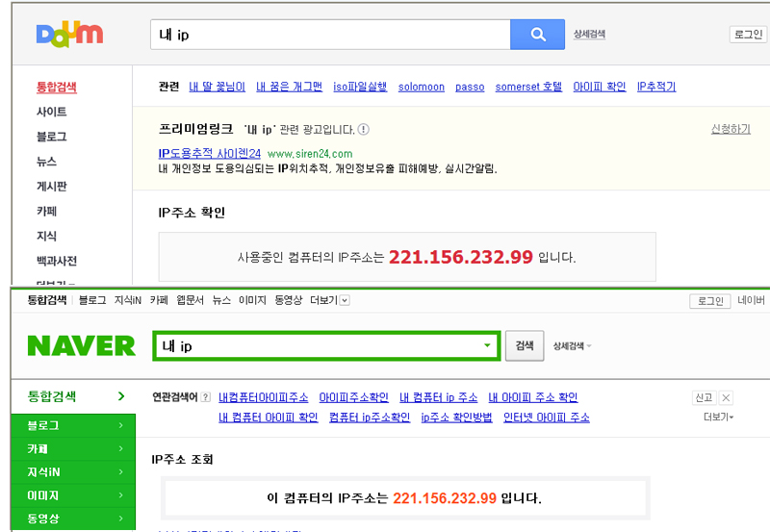Click the www.siren24.com URL
770x532 pixels.
pos(310,154)
